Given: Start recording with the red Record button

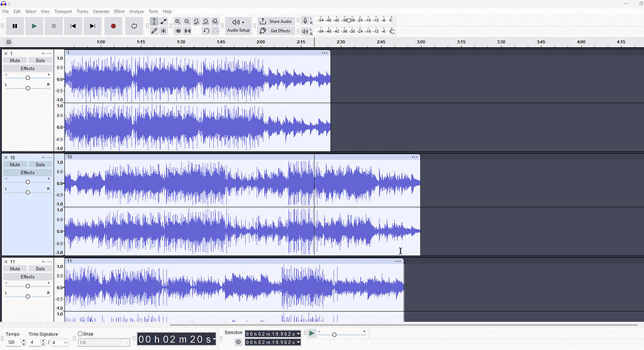Looking at the screenshot, I should point(113,26).
